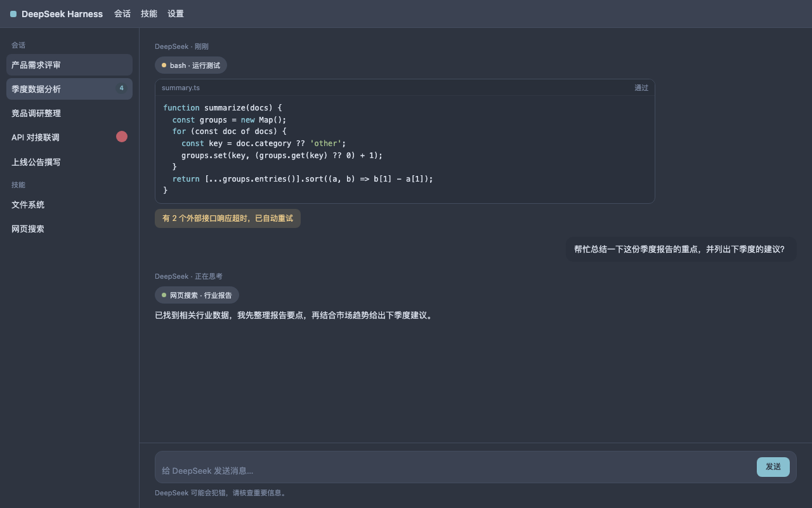Click the DeepSeek Harness logo square
This screenshot has height=508, width=812.
(13, 14)
